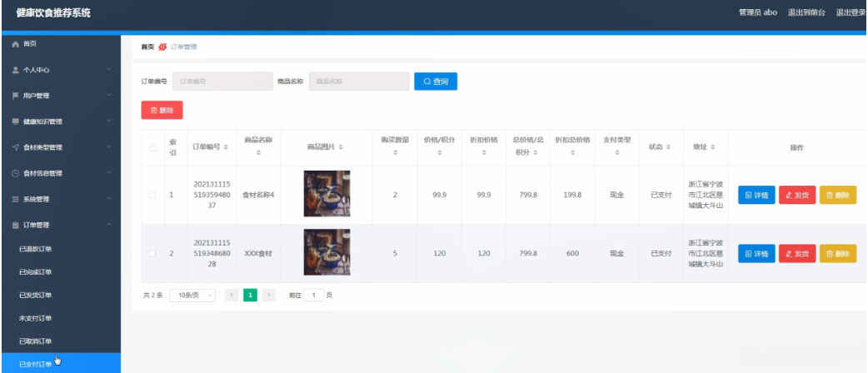Click 退出到前台 in the header

pos(806,12)
